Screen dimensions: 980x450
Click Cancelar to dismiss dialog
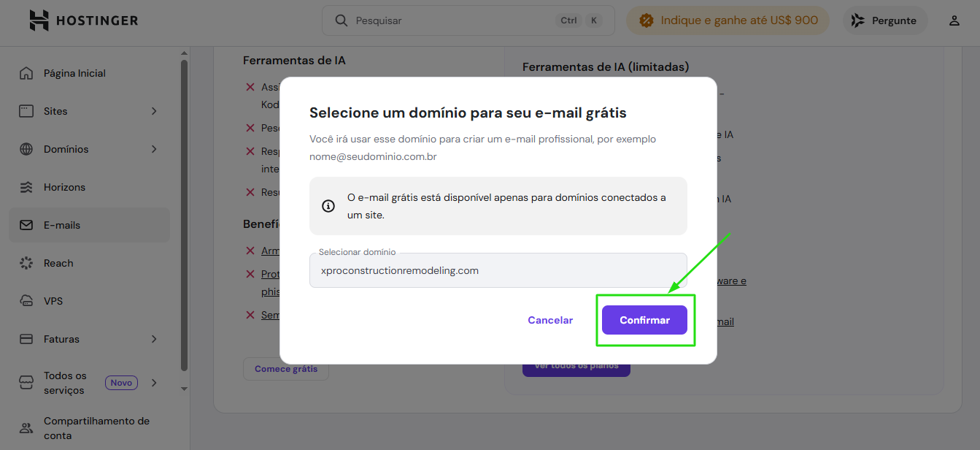550,320
